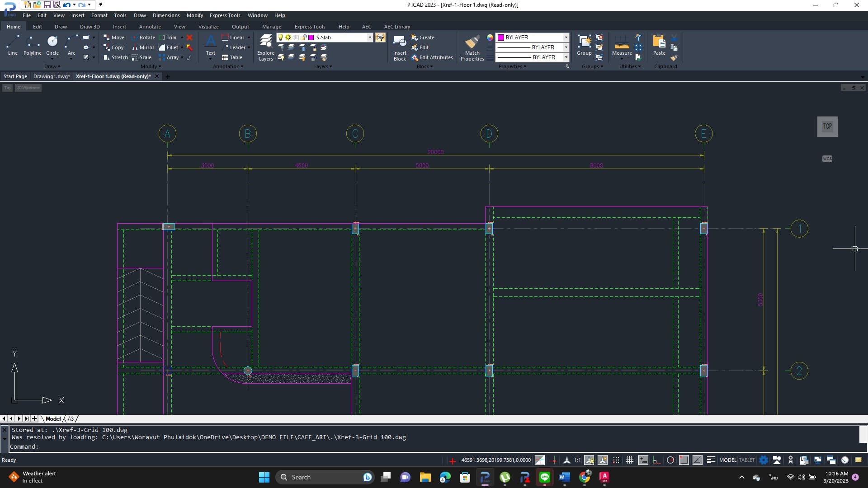Click the Edit Attributes button
Screen dimensions: 868x488
[432, 57]
